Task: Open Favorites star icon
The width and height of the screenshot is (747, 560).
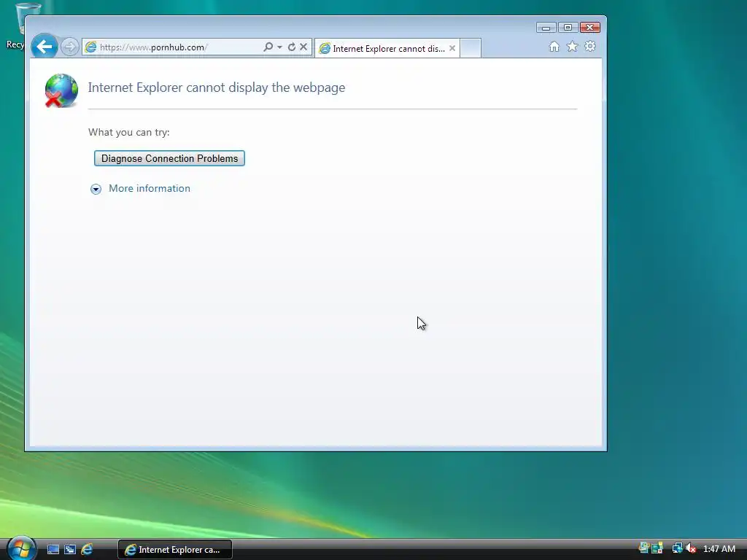Action: (572, 46)
